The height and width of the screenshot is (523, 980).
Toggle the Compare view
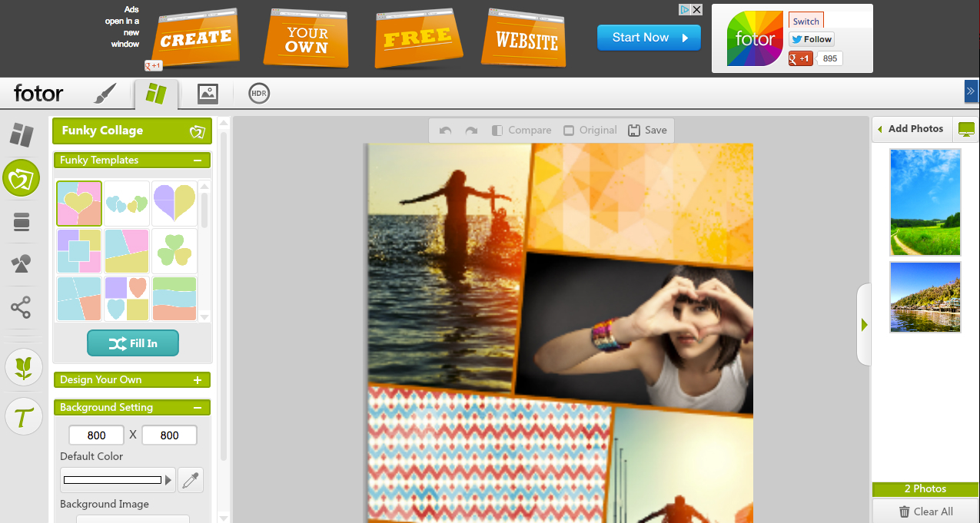coord(521,131)
